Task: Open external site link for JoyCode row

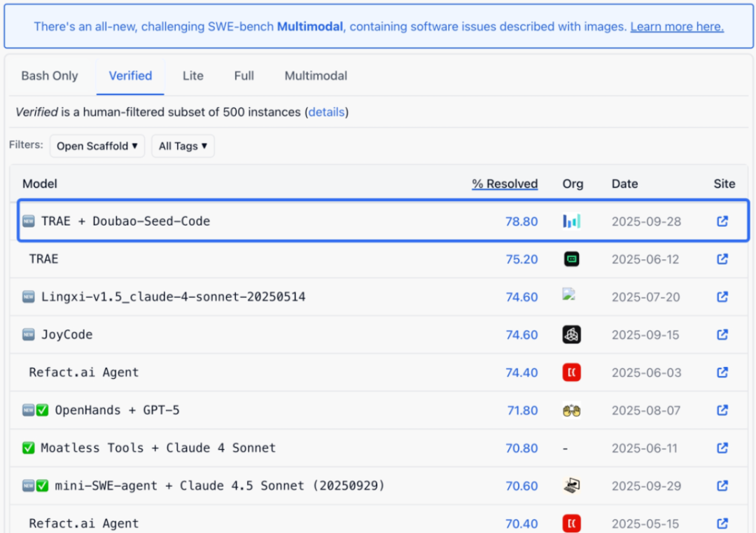Action: (x=722, y=335)
